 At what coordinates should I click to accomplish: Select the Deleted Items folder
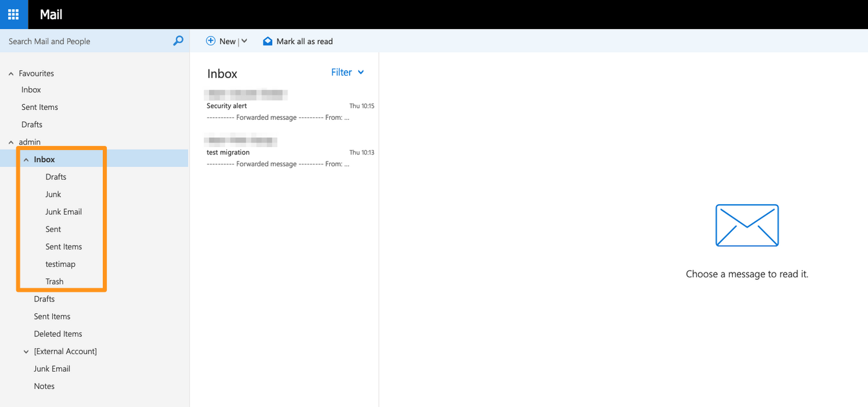coord(58,334)
